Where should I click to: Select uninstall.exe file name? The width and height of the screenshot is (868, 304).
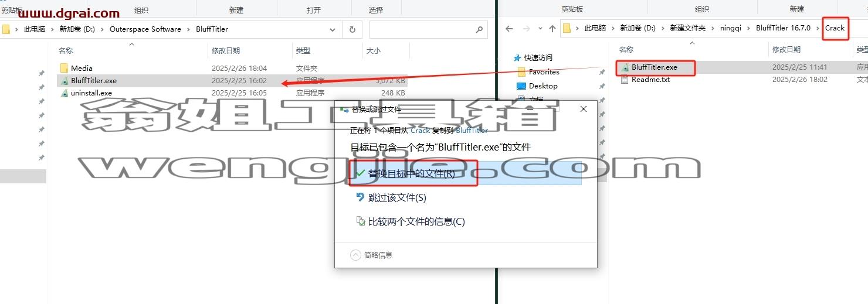point(91,93)
